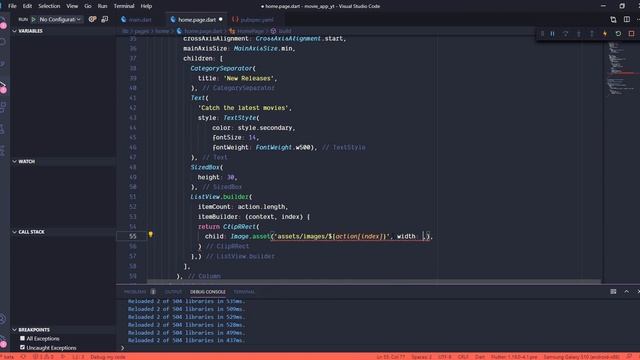The image size is (640, 360).
Task: Click Spaces: 2 indentation in status bar
Action: click(421, 357)
